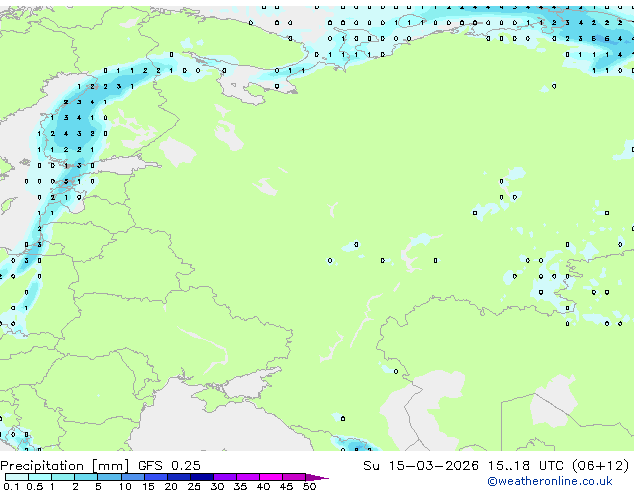
Task: Pick the 40–45 mm magenta legend swatch
Action: 271,477
